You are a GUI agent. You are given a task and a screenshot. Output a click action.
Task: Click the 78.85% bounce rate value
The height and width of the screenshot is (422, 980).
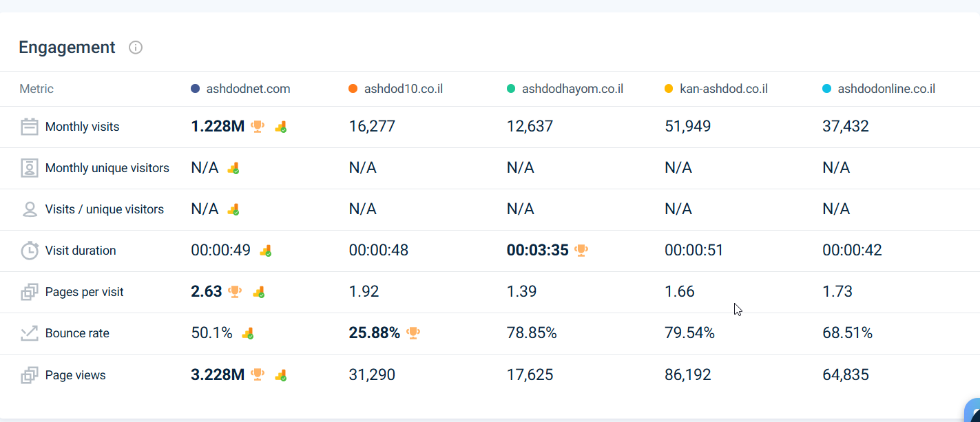pyautogui.click(x=532, y=333)
